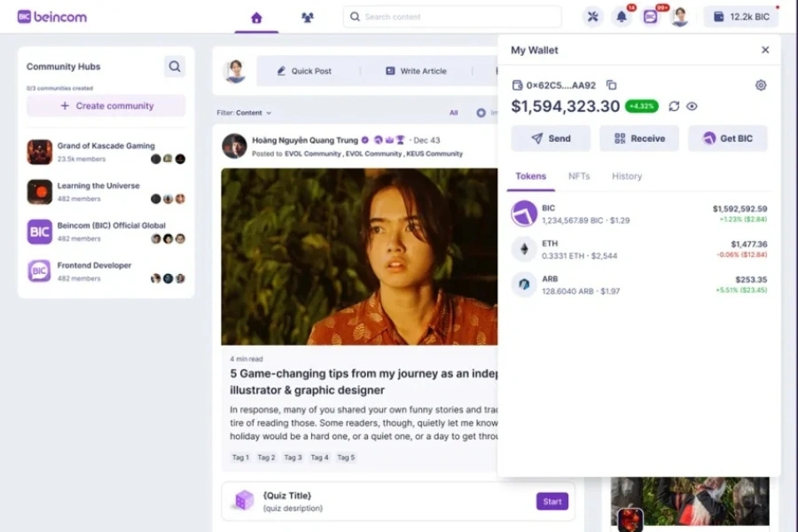
Task: Click Tag 4
Action: pyautogui.click(x=319, y=458)
